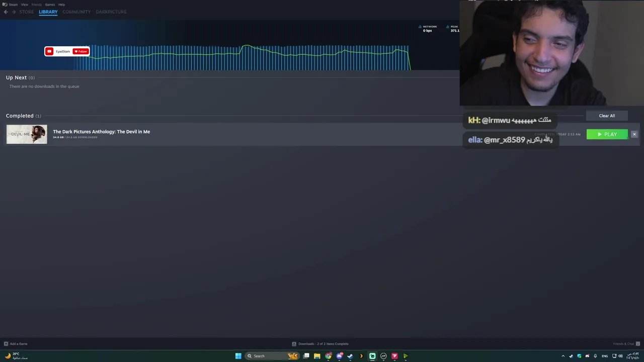Open the Steam menu in the menu bar

pos(13,5)
